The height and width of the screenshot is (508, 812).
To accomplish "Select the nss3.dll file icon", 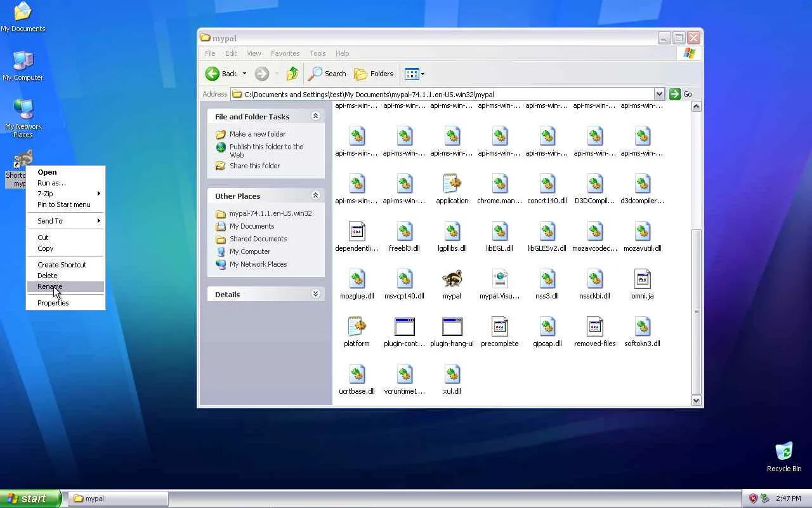I will [x=547, y=279].
